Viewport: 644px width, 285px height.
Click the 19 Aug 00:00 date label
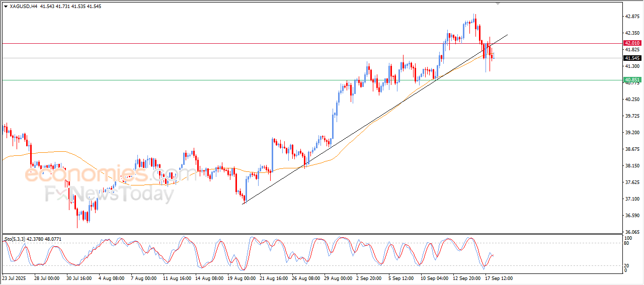[x=241, y=278]
